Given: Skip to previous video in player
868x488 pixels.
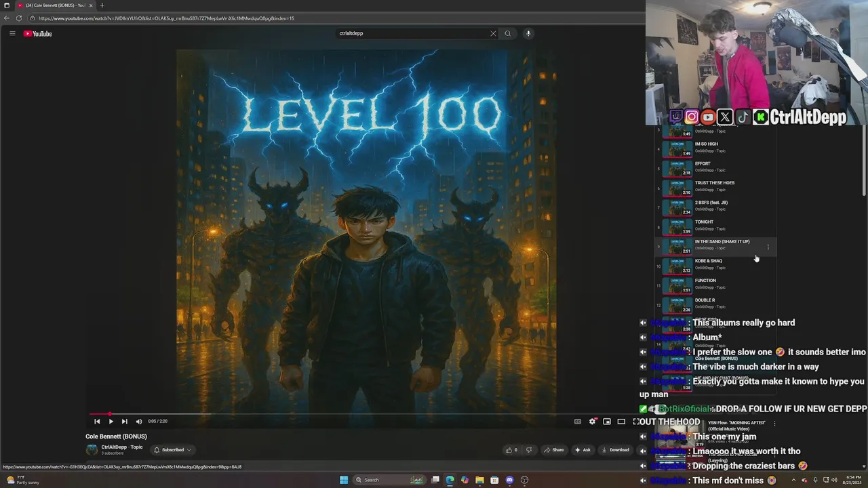Looking at the screenshot, I should pyautogui.click(x=97, y=422).
